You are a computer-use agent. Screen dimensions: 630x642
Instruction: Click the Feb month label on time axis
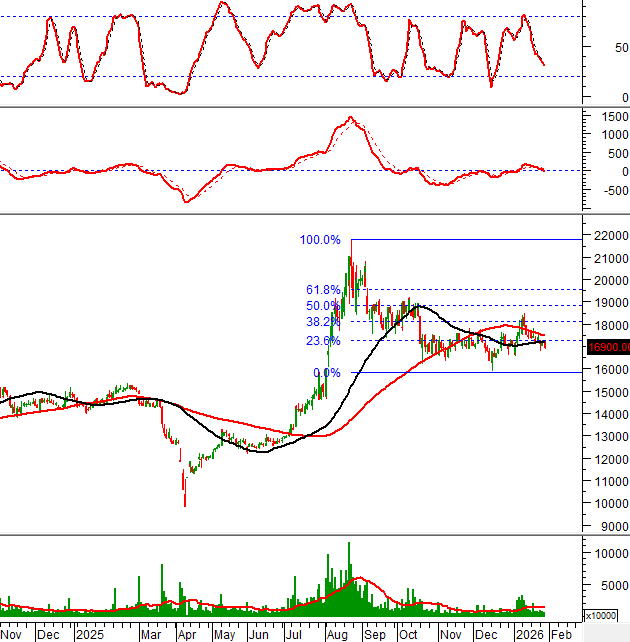tap(562, 634)
